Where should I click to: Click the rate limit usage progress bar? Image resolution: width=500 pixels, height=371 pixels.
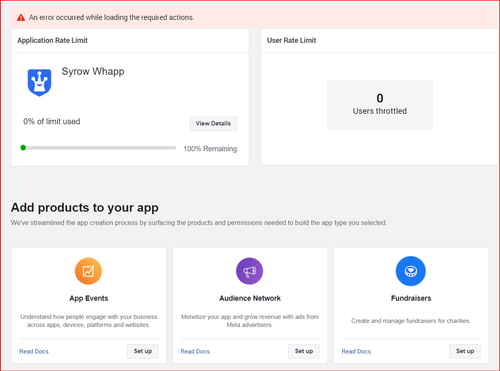(x=98, y=148)
